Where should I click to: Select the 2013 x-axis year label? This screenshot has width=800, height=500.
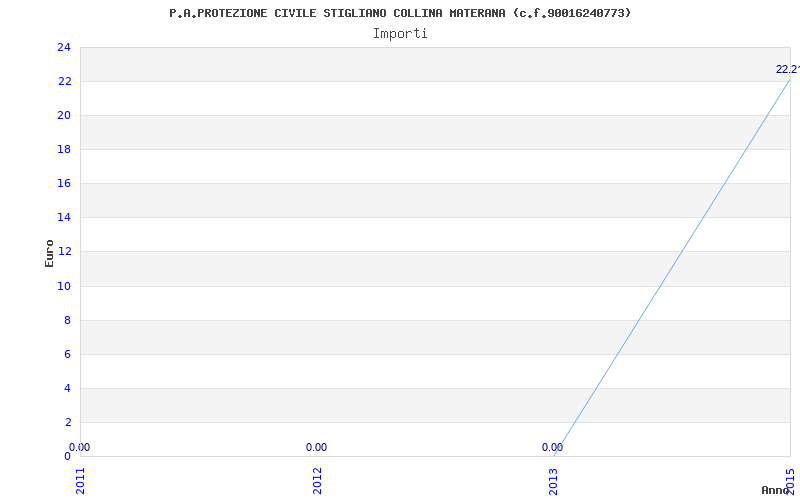tap(554, 481)
